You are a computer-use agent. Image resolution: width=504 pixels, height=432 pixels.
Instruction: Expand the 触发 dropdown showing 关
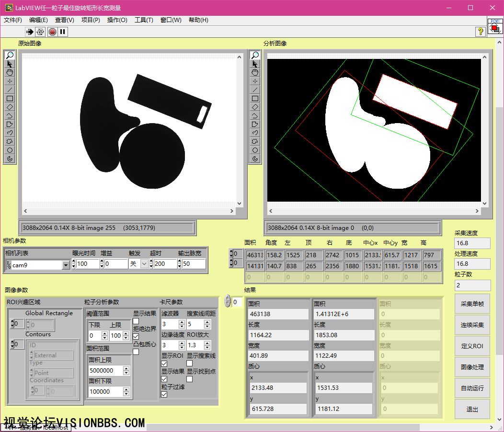click(x=144, y=264)
